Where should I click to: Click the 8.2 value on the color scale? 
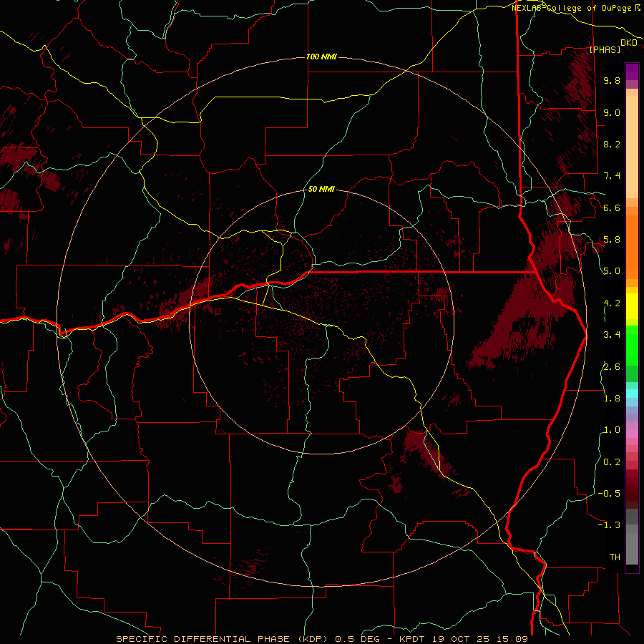pos(612,144)
